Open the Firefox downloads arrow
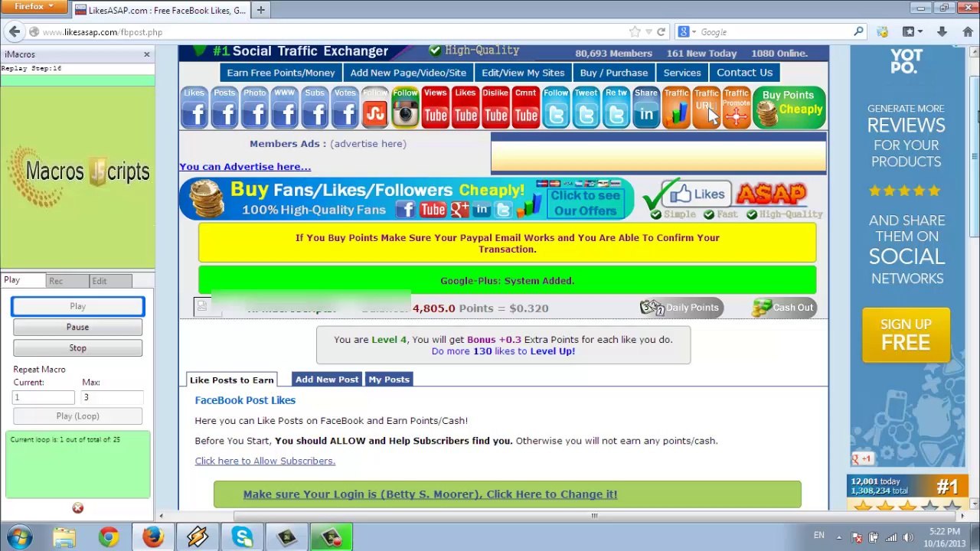Viewport: 980px width, 551px height. pyautogui.click(x=942, y=32)
